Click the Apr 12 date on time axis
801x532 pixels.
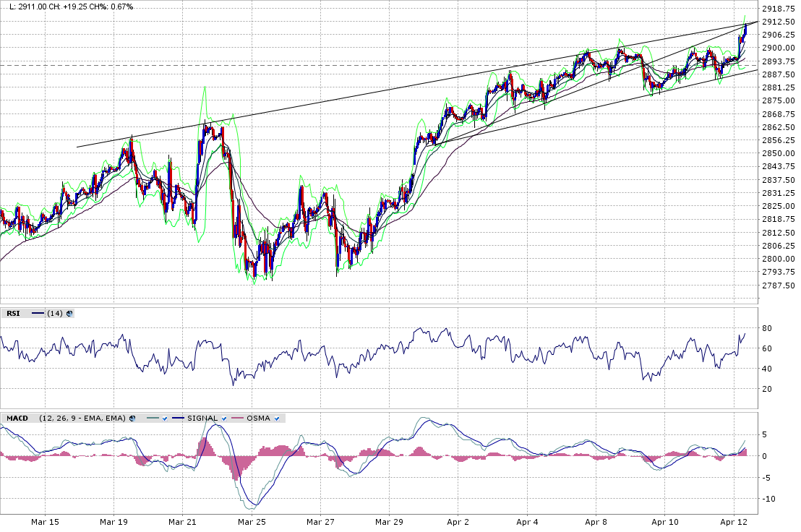click(x=734, y=520)
